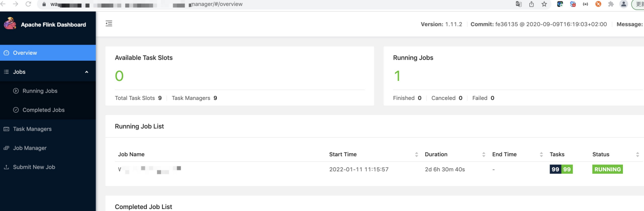Screen dimensions: 644x211
Task: Click the orange circular extension icon
Action: (x=598, y=4)
